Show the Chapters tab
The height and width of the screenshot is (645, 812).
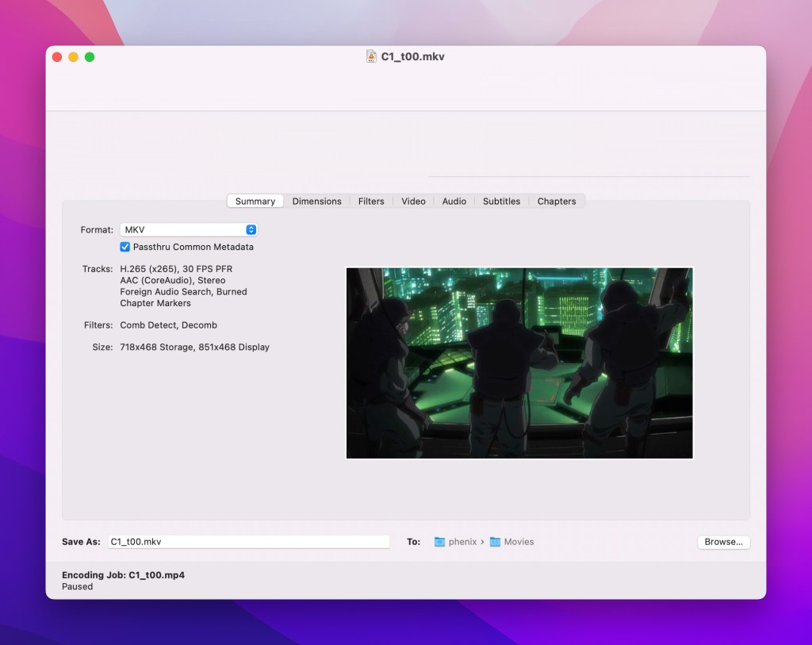click(556, 202)
